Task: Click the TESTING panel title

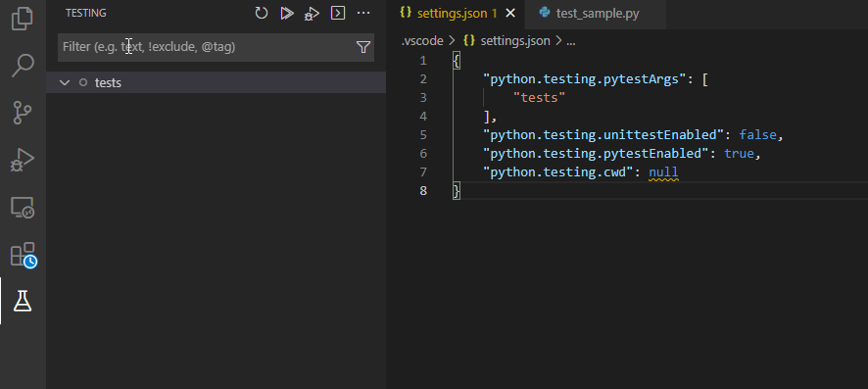Action: pyautogui.click(x=86, y=14)
